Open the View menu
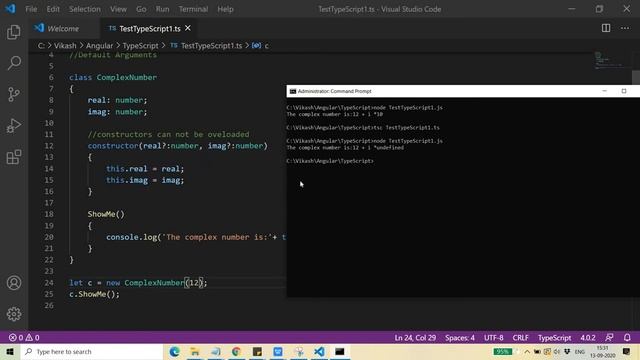This screenshot has height=360, width=640. tap(118, 9)
